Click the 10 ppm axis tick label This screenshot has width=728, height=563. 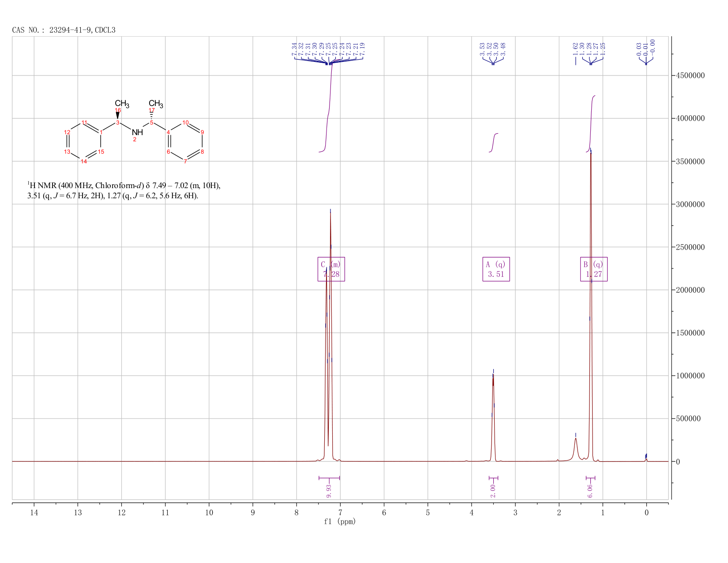pyautogui.click(x=209, y=512)
